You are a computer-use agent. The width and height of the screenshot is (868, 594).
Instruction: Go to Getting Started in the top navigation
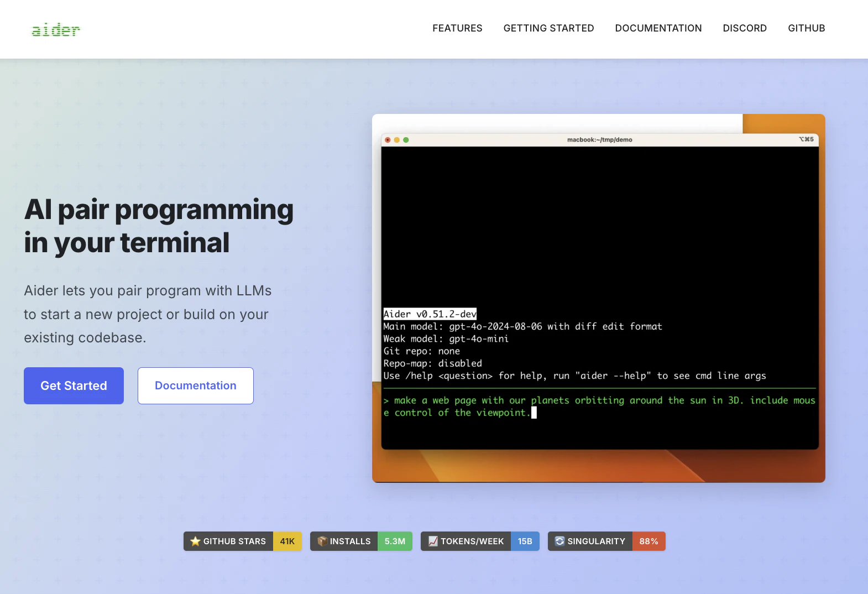click(548, 28)
